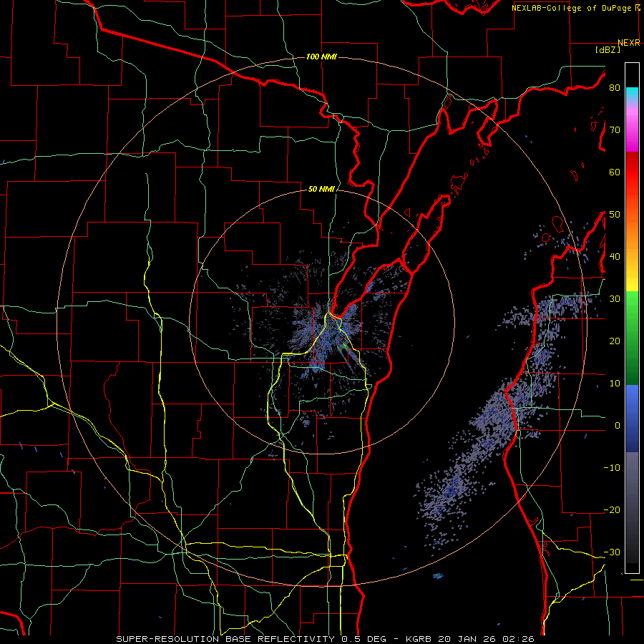Click the "100 NMI" range ring label

tap(321, 57)
